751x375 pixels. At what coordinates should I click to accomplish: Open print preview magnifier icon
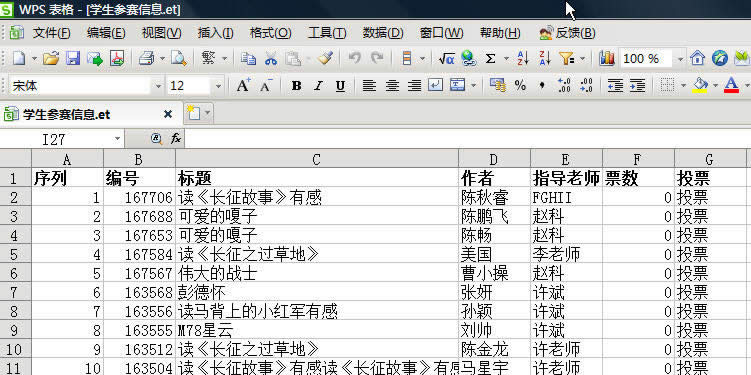click(179, 58)
